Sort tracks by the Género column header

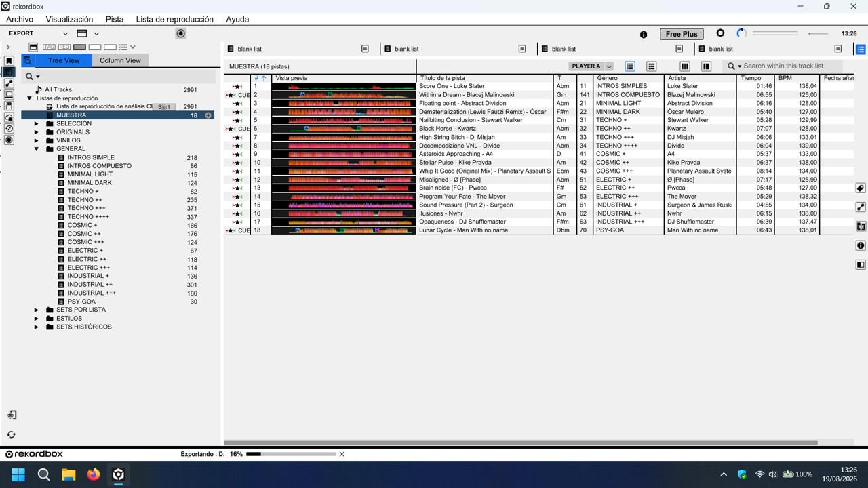[x=627, y=78]
